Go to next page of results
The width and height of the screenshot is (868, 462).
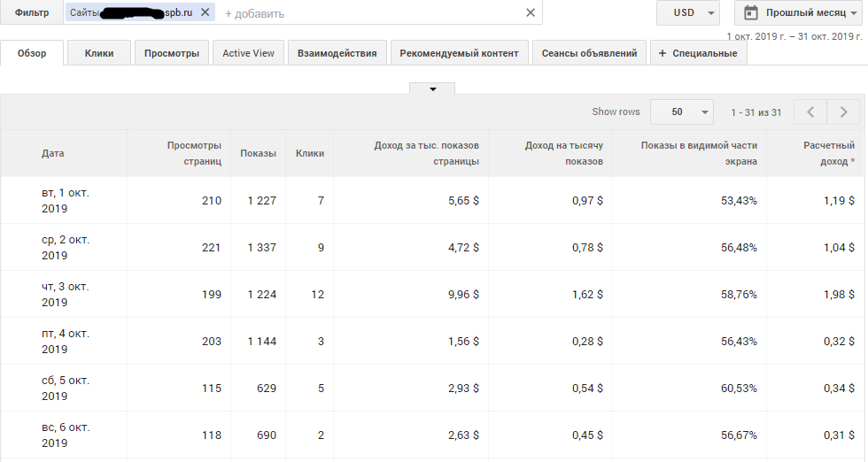842,112
